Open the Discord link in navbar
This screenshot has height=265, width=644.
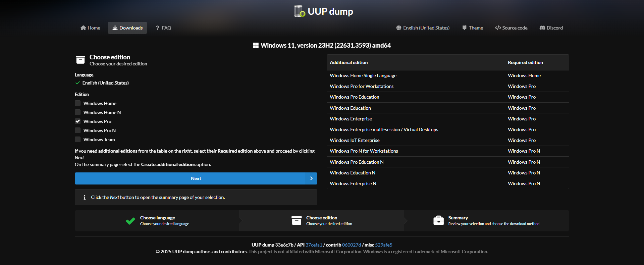(551, 28)
